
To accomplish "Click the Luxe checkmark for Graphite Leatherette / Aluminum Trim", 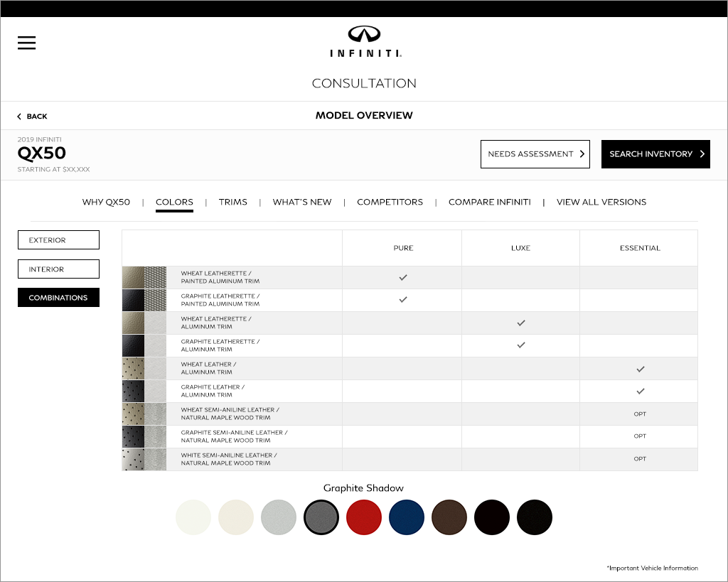I will coord(521,345).
